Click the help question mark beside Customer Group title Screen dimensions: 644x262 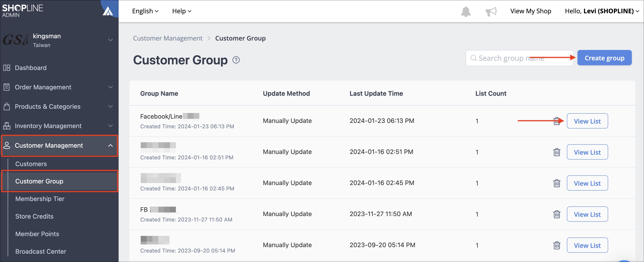tap(236, 60)
